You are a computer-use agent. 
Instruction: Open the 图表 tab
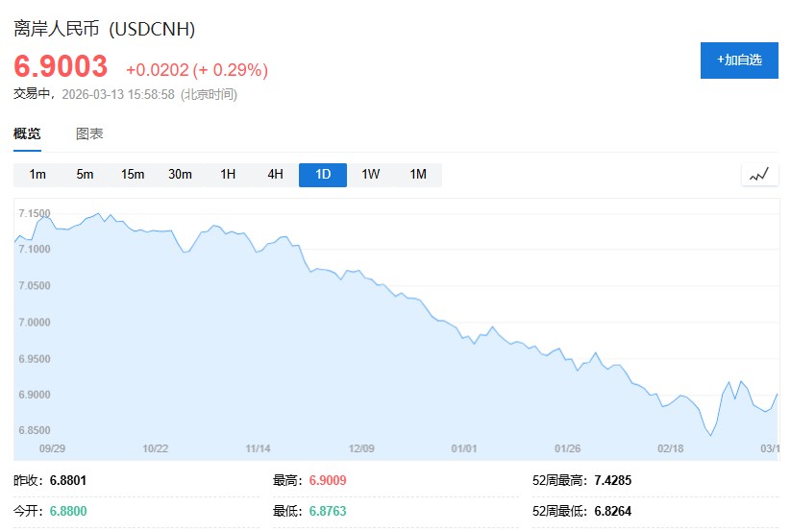[x=89, y=133]
